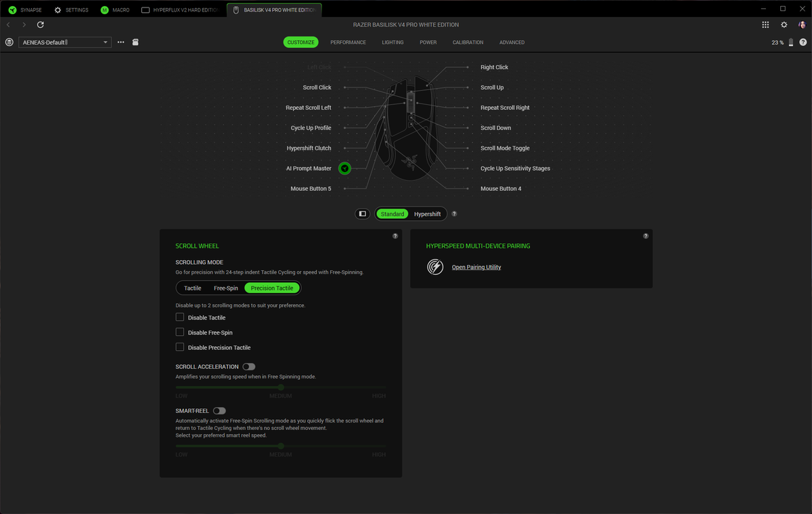Select Tactile scrolling mode
812x514 pixels.
click(x=193, y=288)
